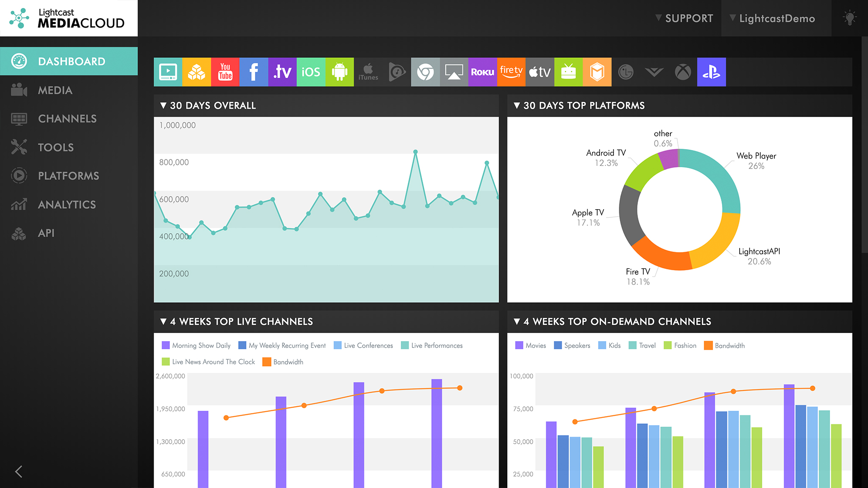Collapse sidebar with the back arrow
The image size is (868, 488).
pos(19,471)
